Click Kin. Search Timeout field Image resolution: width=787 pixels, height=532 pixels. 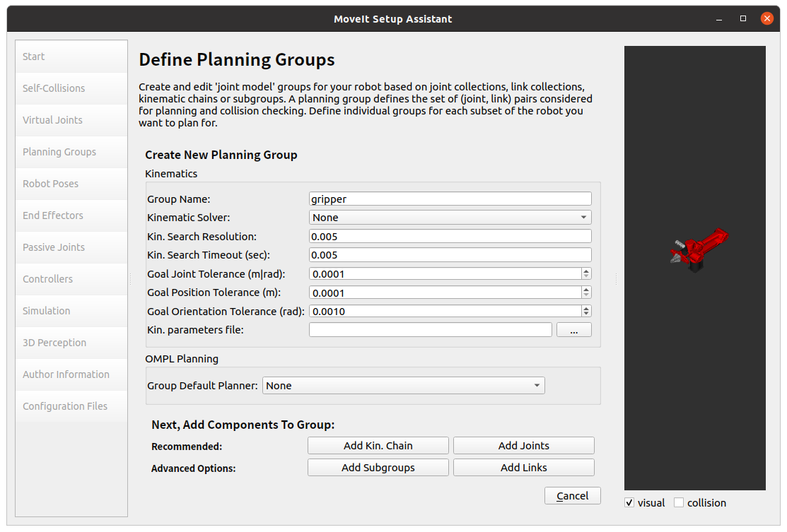(450, 255)
